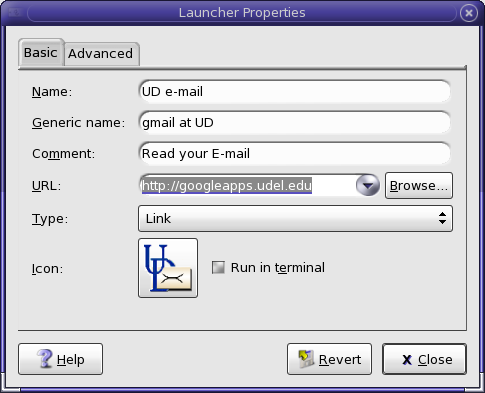Open the window menu icon in title bar
Viewport: 485px width, 393px height.
tap(15, 13)
